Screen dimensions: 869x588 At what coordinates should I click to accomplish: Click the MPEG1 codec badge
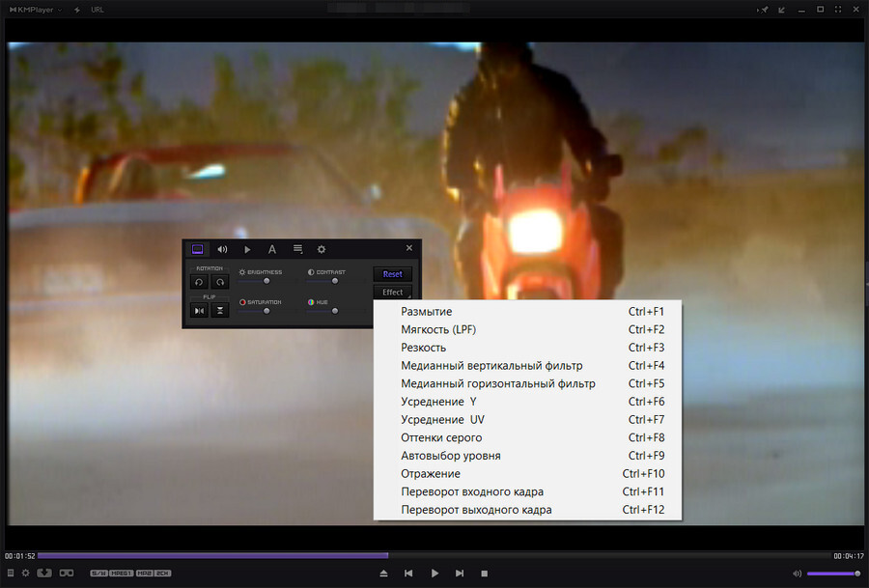click(x=122, y=574)
